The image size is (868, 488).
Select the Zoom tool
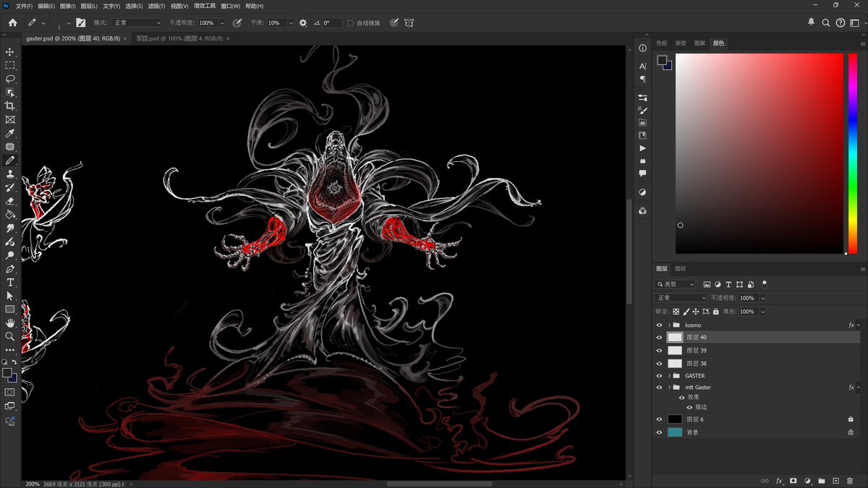(10, 336)
